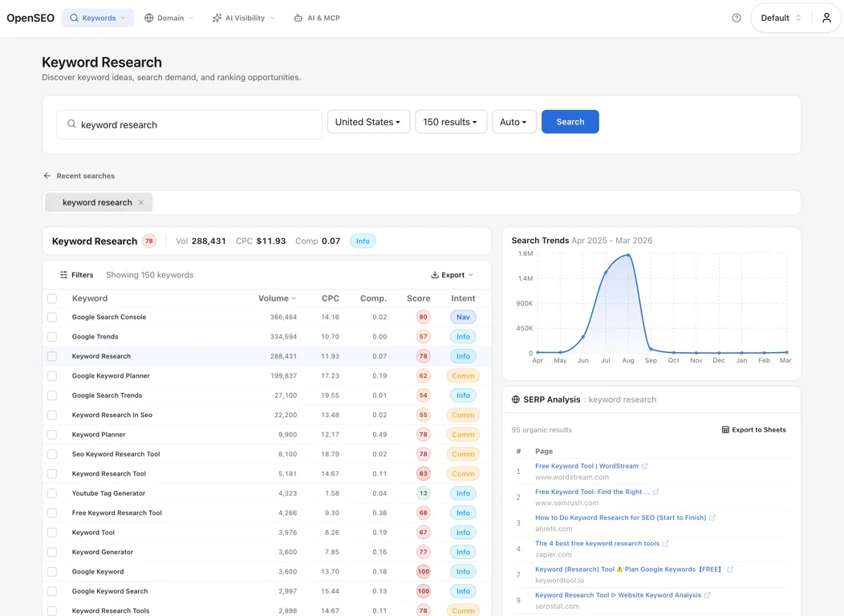Remove the keyword research recent search chip

141,202
